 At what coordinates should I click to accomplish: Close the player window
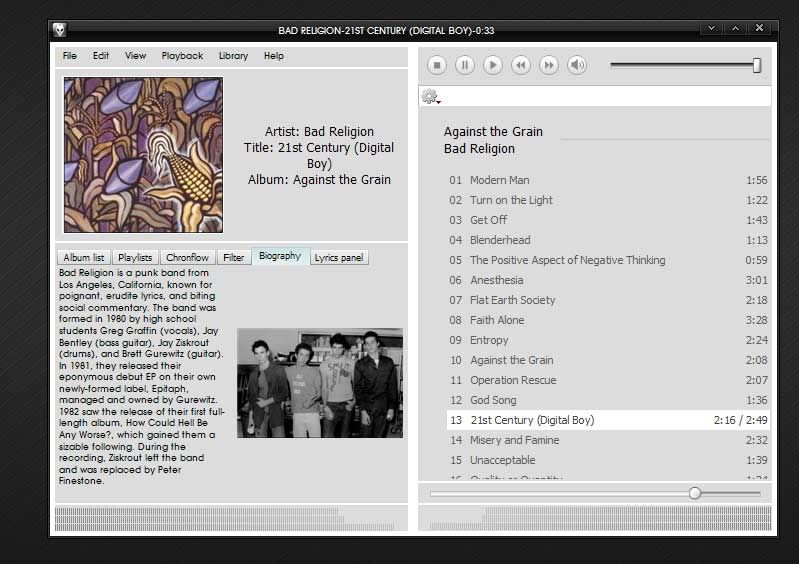click(759, 28)
